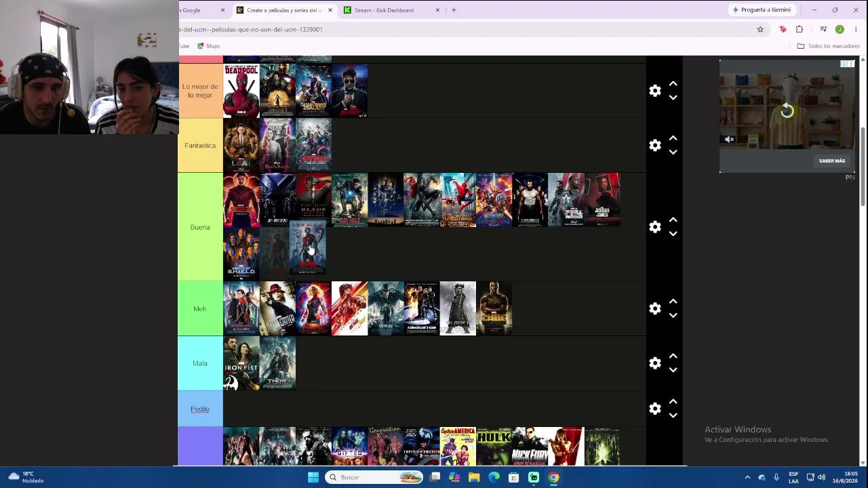Click the Fantastica tier label
This screenshot has width=868, height=488.
pyautogui.click(x=200, y=146)
